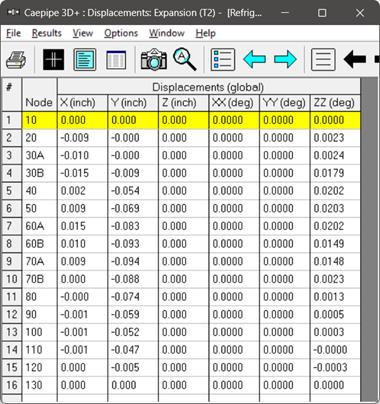The image size is (380, 404).
Task: Open the checklist results list icon
Action: point(223,60)
